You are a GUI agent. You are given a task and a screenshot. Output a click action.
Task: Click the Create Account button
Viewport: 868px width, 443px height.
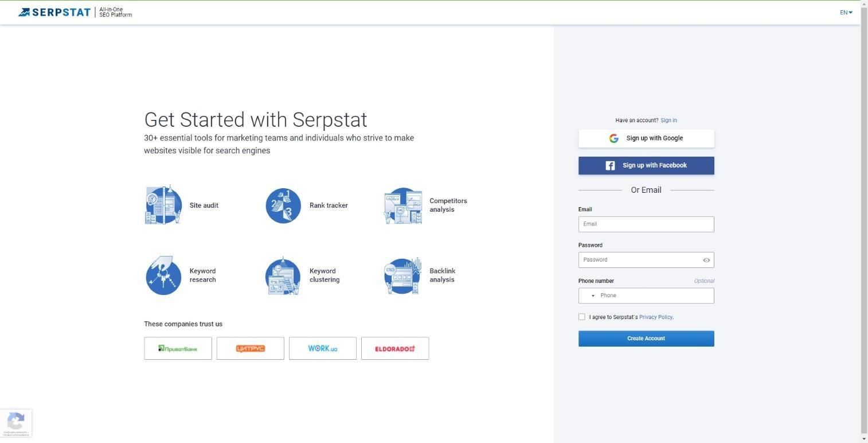pyautogui.click(x=646, y=339)
